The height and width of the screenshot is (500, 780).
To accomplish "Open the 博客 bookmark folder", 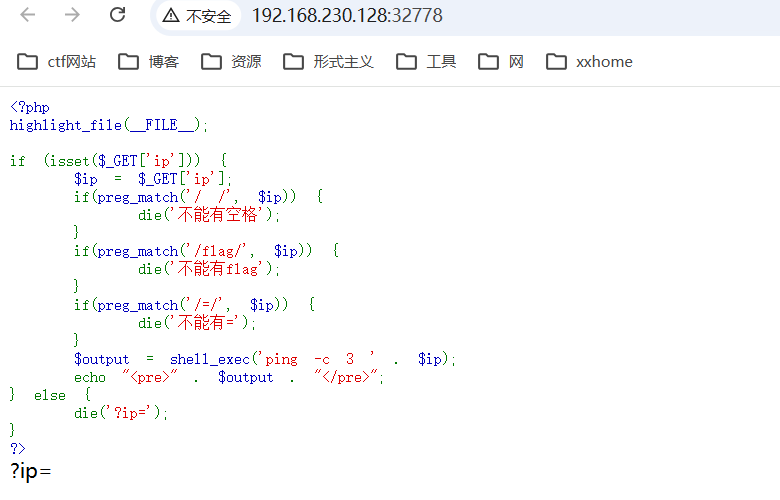I will click(149, 62).
